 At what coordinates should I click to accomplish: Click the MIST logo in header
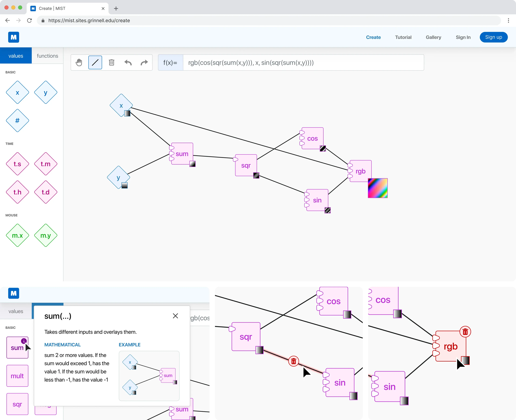pos(14,37)
